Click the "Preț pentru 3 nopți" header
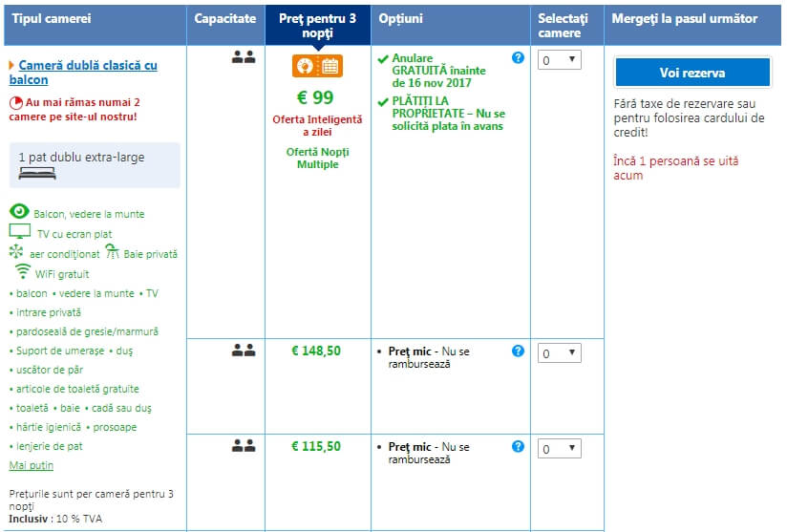Image resolution: width=787 pixels, height=532 pixels. point(317,26)
